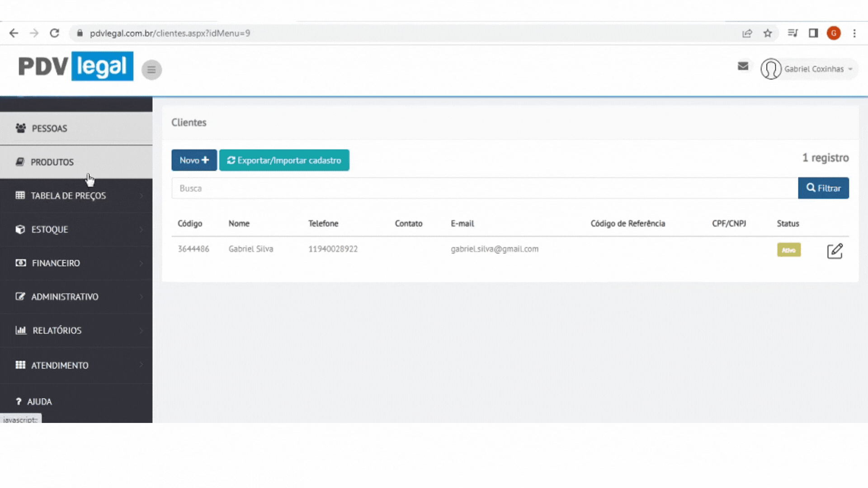The width and height of the screenshot is (868, 488).
Task: Click the browser reload icon
Action: coord(54,33)
